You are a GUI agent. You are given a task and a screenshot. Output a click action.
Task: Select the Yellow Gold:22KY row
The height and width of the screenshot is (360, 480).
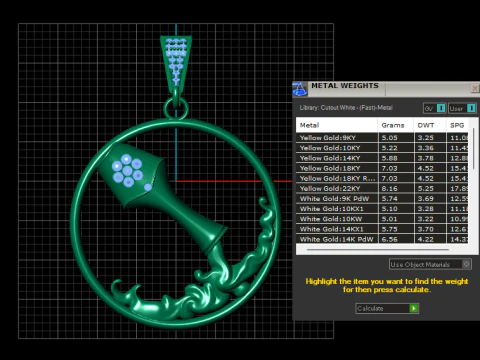point(382,188)
